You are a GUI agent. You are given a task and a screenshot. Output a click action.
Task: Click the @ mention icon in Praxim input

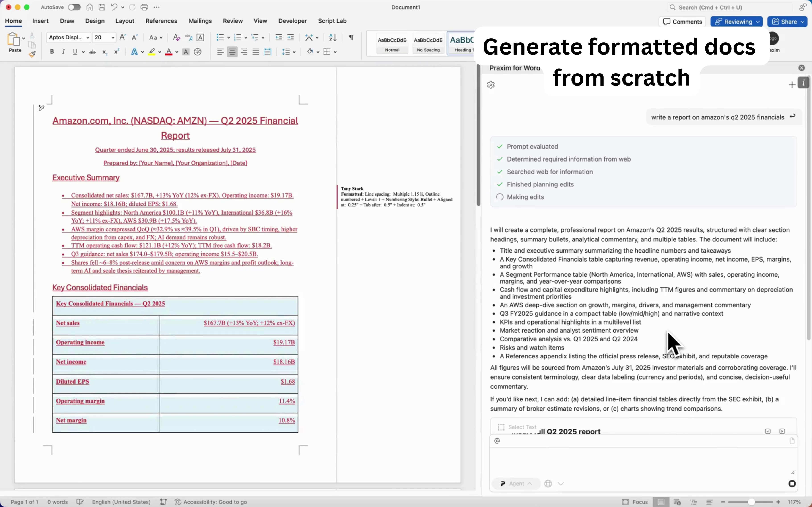point(497,440)
